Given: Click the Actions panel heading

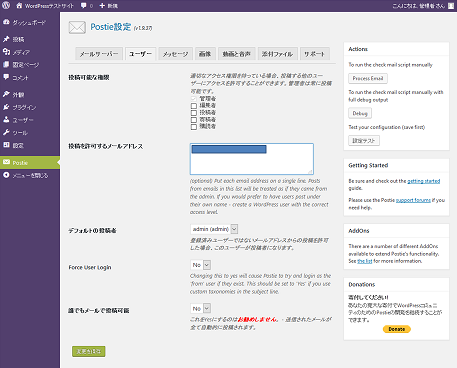Looking at the screenshot, I should [x=358, y=49].
